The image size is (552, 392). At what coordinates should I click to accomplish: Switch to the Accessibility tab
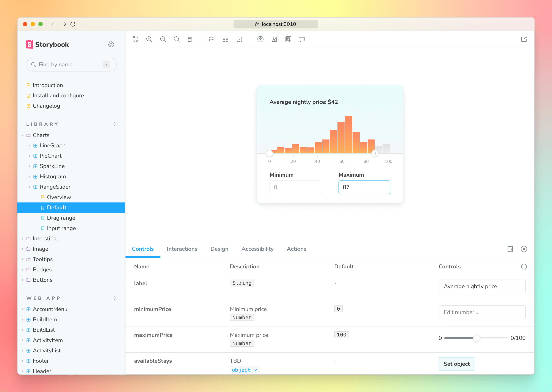pos(257,249)
